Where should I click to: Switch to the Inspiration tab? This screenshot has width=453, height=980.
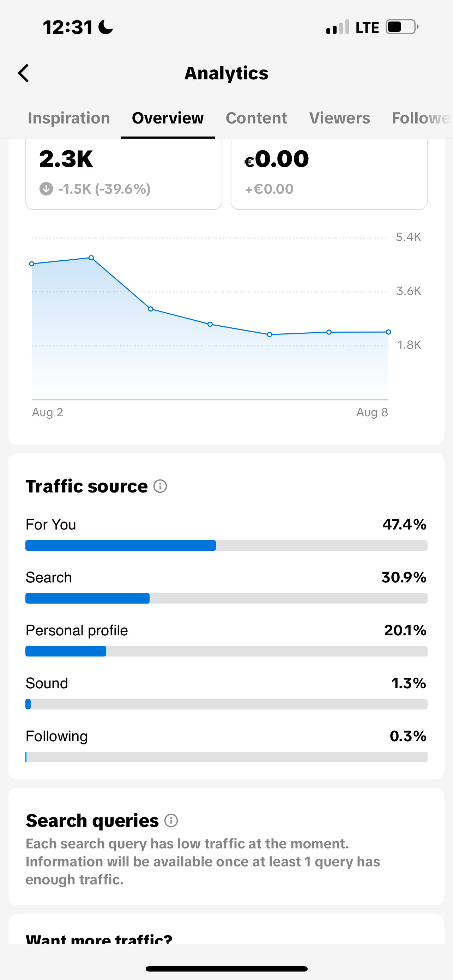tap(69, 118)
